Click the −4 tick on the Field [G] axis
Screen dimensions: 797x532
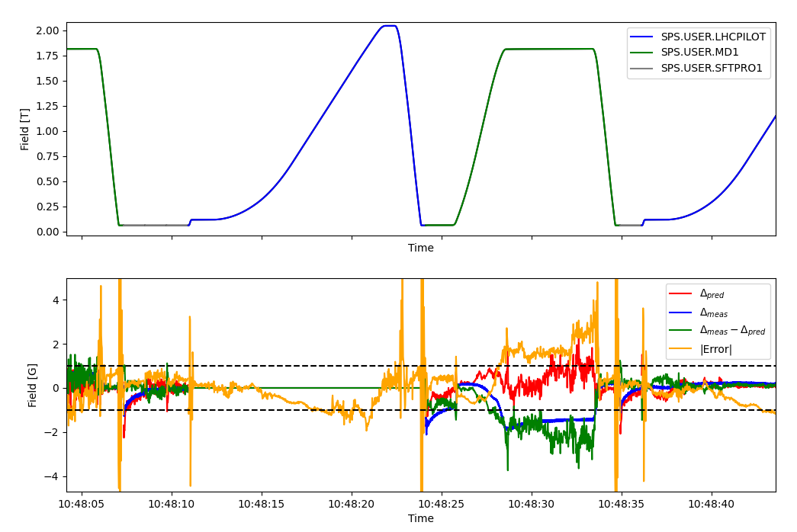click(53, 476)
